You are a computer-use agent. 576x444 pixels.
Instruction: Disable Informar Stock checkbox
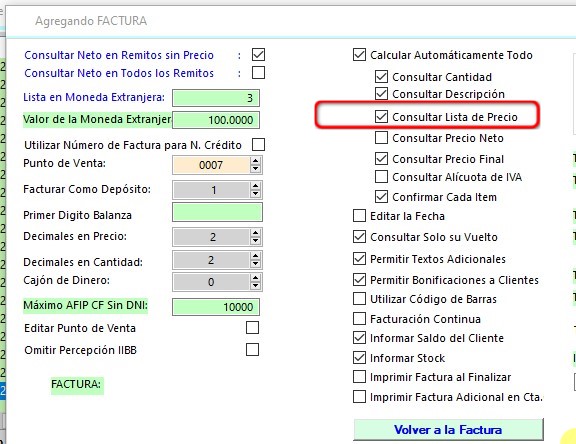click(x=359, y=357)
